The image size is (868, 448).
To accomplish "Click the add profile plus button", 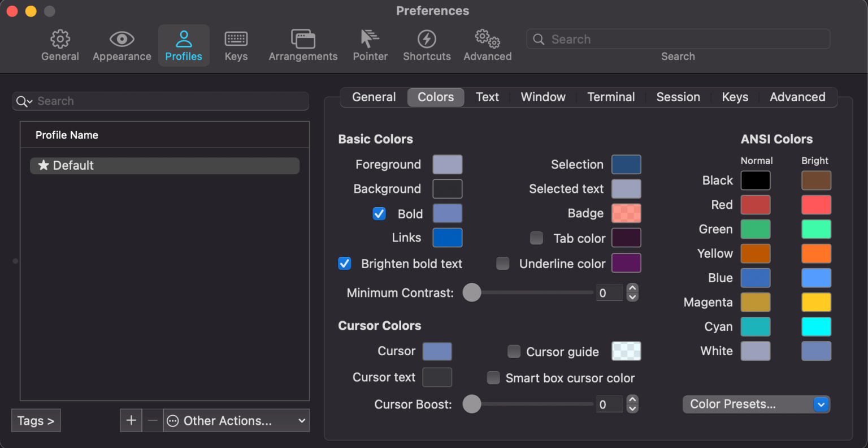I will pyautogui.click(x=131, y=420).
